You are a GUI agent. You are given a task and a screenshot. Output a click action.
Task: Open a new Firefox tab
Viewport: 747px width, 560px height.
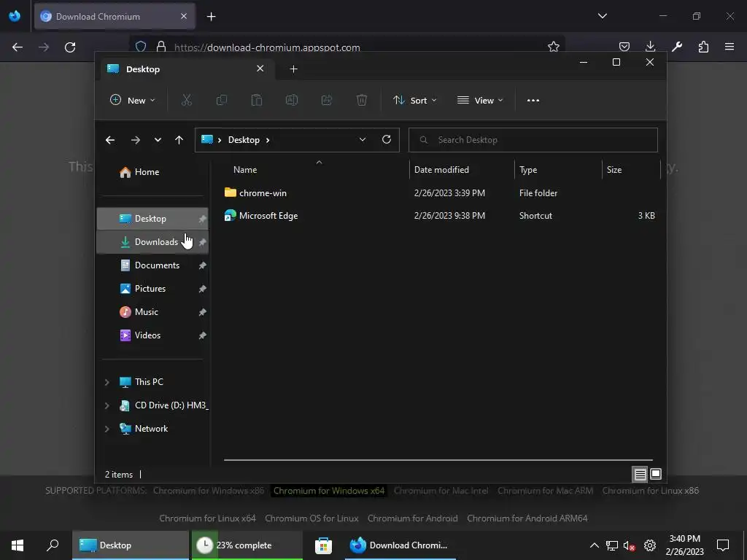coord(211,17)
